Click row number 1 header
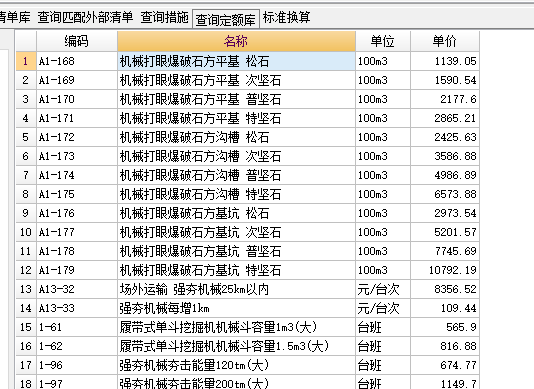Image resolution: width=534 pixels, height=389 pixels. [26, 61]
